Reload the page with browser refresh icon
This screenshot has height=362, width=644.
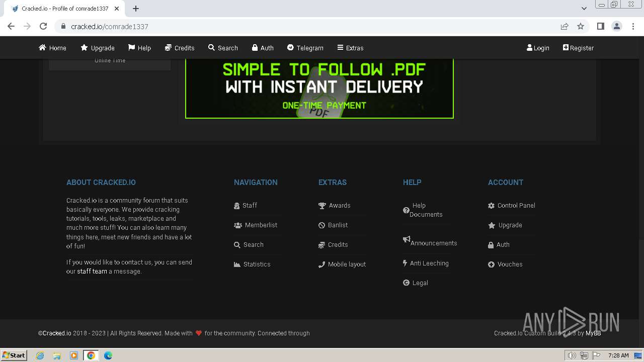click(43, 26)
